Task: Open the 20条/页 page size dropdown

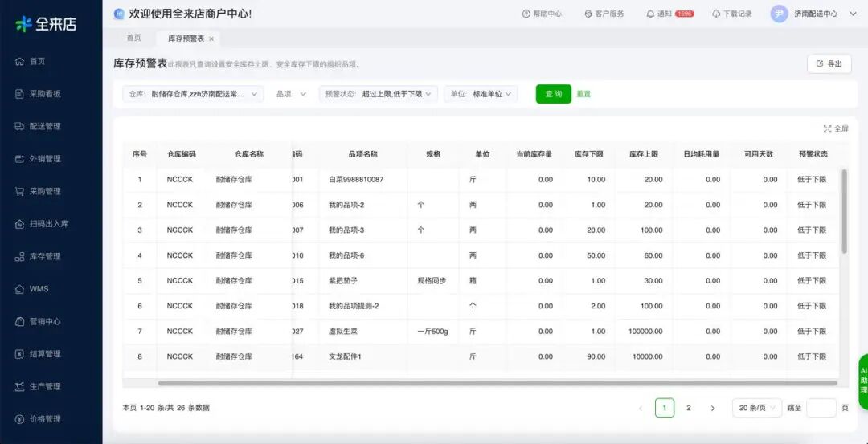Action: [x=757, y=408]
